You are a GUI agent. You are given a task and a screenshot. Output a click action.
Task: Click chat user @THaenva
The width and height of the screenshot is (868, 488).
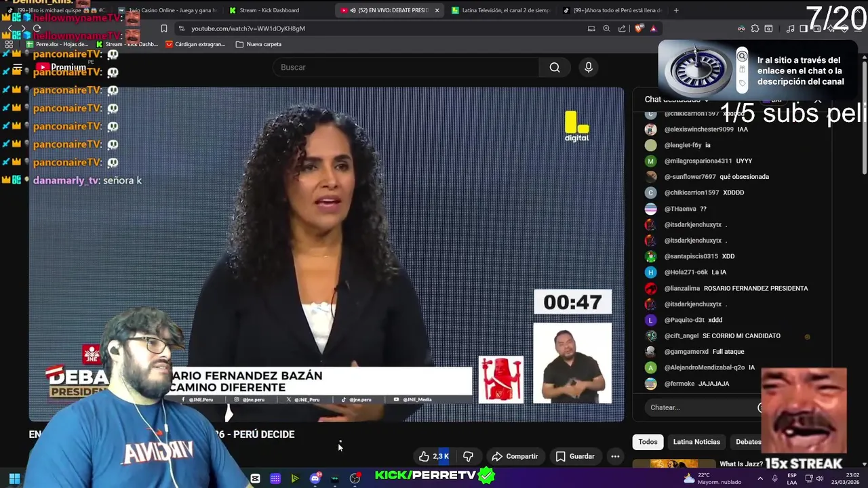pos(680,209)
